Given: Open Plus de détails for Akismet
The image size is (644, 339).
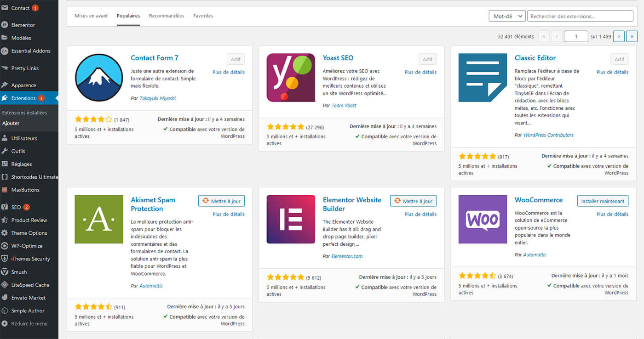Looking at the screenshot, I should tap(229, 214).
